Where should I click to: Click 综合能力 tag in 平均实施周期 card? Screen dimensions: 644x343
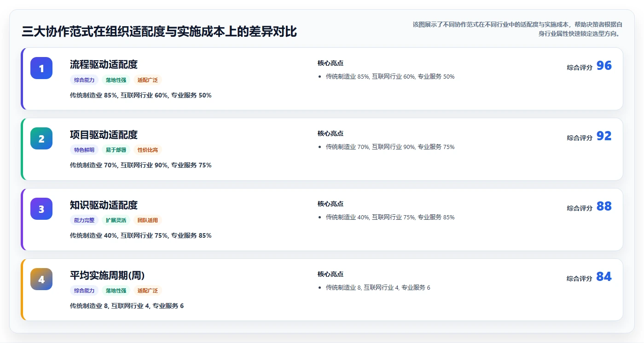tap(84, 291)
